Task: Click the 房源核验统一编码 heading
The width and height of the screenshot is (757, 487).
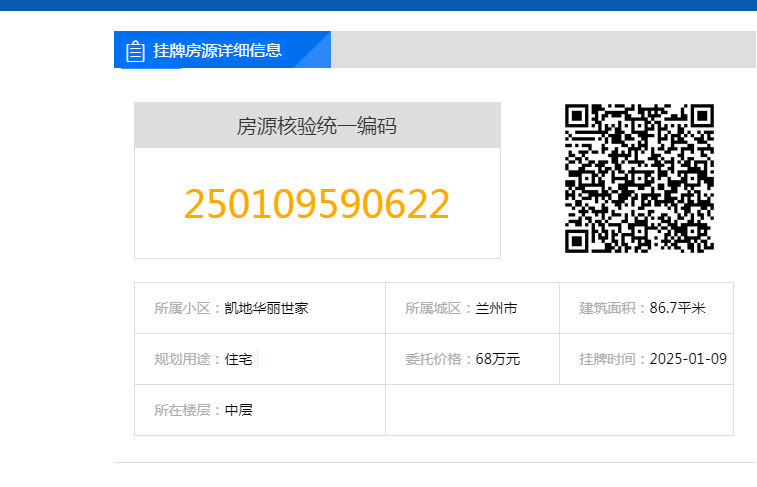Action: coord(317,126)
